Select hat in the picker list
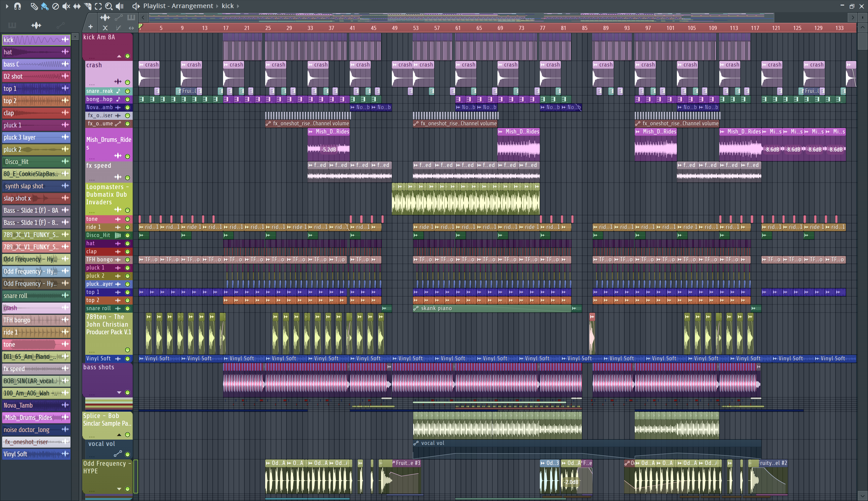868x501 pixels. (x=36, y=52)
